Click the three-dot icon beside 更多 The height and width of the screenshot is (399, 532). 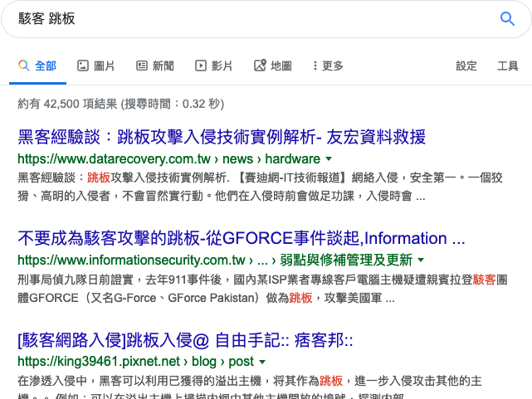(315, 66)
